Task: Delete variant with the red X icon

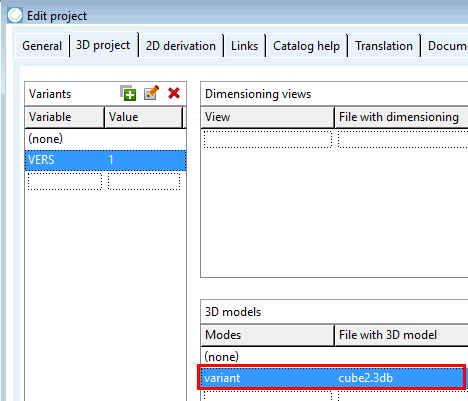Action: click(x=174, y=93)
